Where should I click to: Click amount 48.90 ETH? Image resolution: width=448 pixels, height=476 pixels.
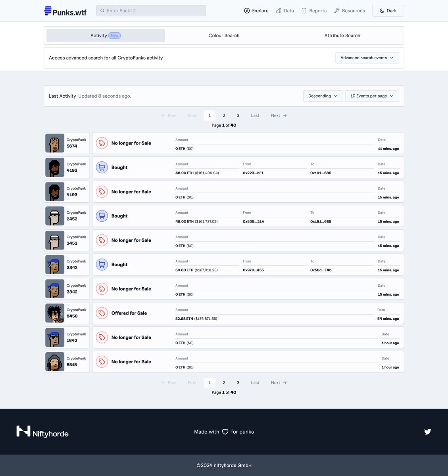coord(185,173)
